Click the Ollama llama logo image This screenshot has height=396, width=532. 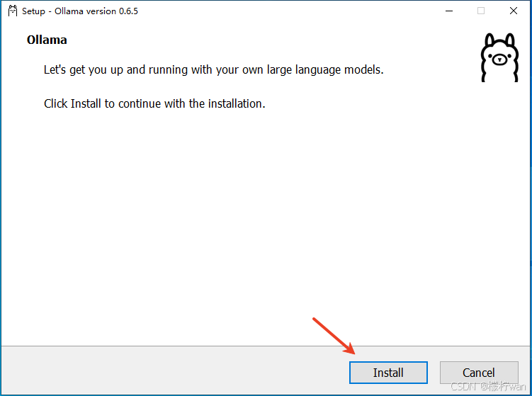499,57
